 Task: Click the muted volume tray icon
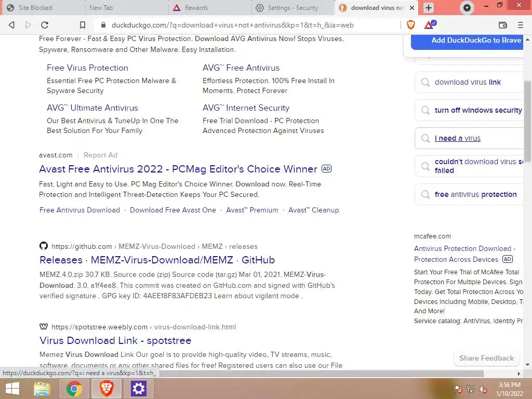click(x=483, y=389)
